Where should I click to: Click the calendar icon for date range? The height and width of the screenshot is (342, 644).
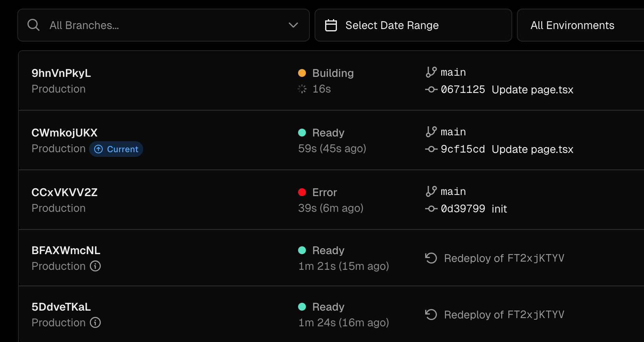tap(331, 25)
